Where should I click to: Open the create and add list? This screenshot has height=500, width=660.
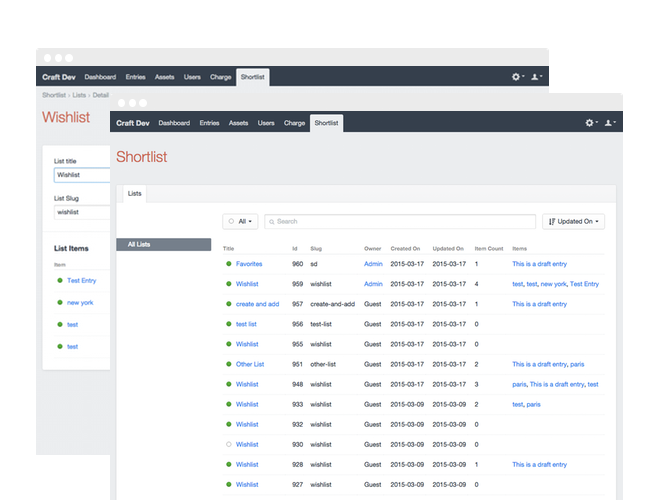coord(257,304)
